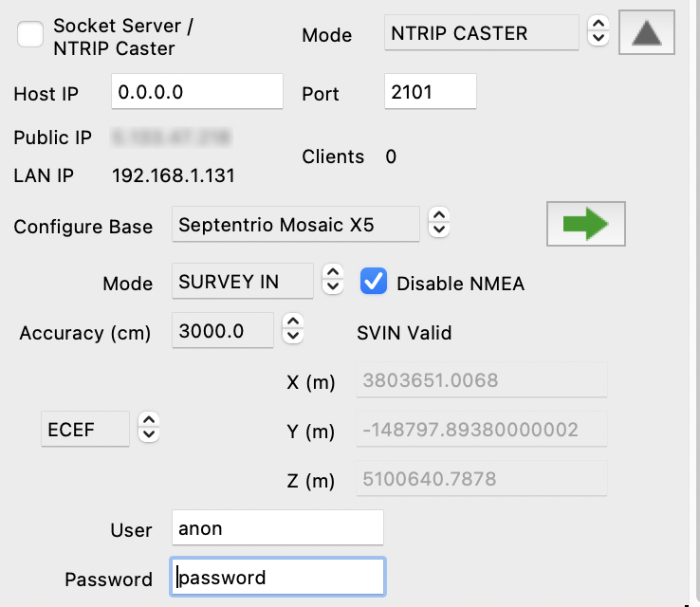Open the ECEF coordinate system dropdown
Viewport: 700px width, 607px height.
click(84, 429)
